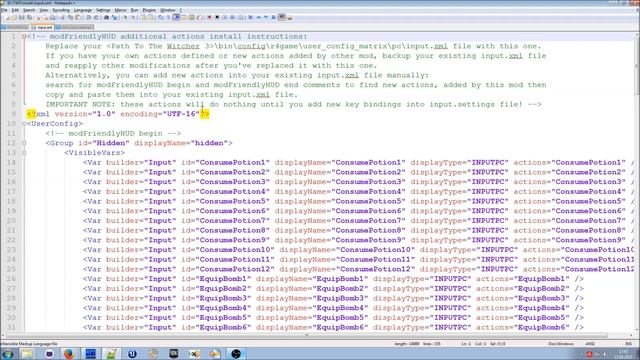Click the Cut scissors toolbar icon
The width and height of the screenshot is (640, 360).
63,18
